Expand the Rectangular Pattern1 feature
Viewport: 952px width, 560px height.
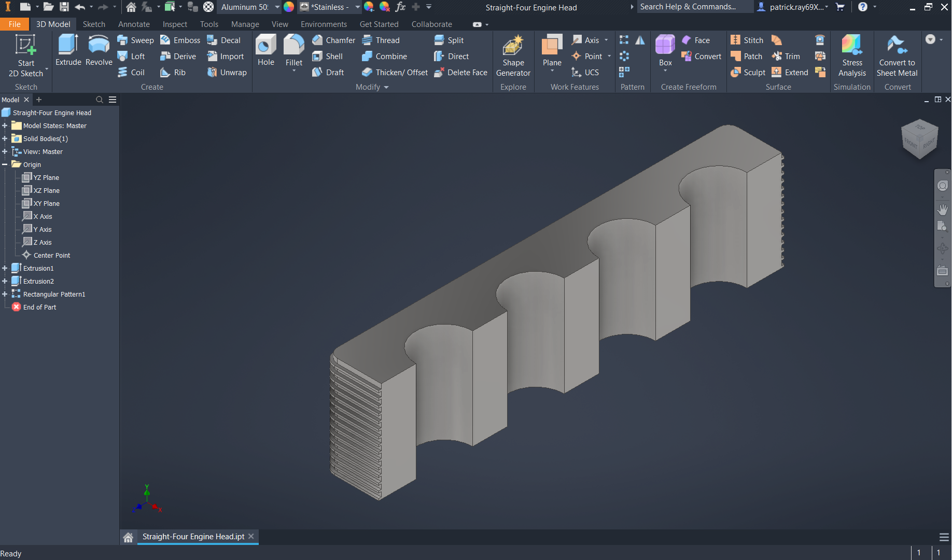(5, 295)
